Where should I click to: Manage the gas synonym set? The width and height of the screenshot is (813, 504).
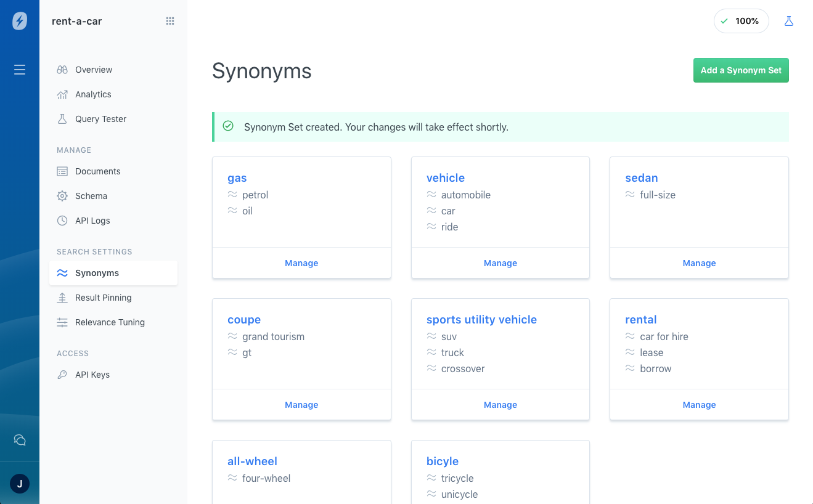[x=301, y=263]
